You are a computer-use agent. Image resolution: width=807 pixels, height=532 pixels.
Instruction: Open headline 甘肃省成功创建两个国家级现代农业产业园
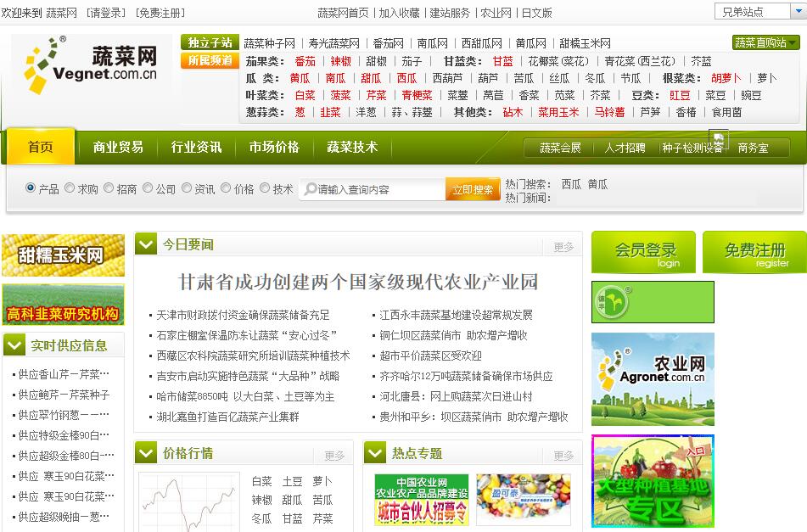click(x=358, y=282)
